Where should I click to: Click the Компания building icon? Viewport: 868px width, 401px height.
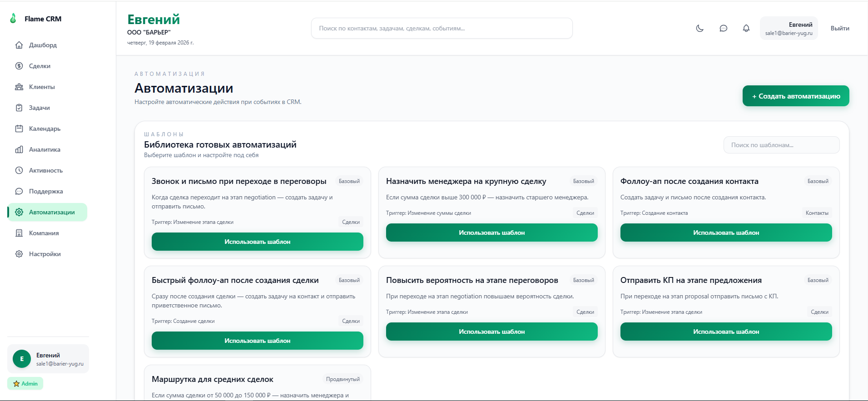19,233
